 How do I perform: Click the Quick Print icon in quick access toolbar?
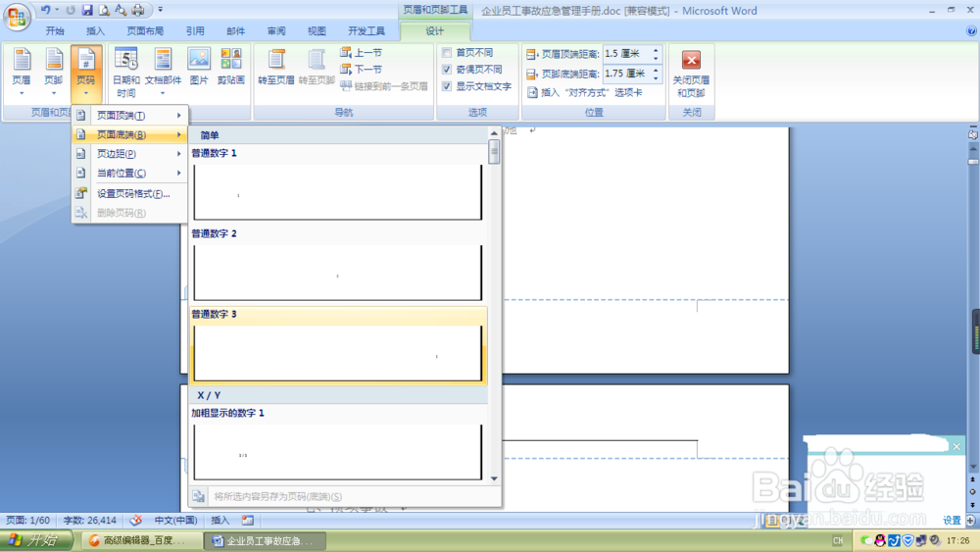[x=137, y=10]
